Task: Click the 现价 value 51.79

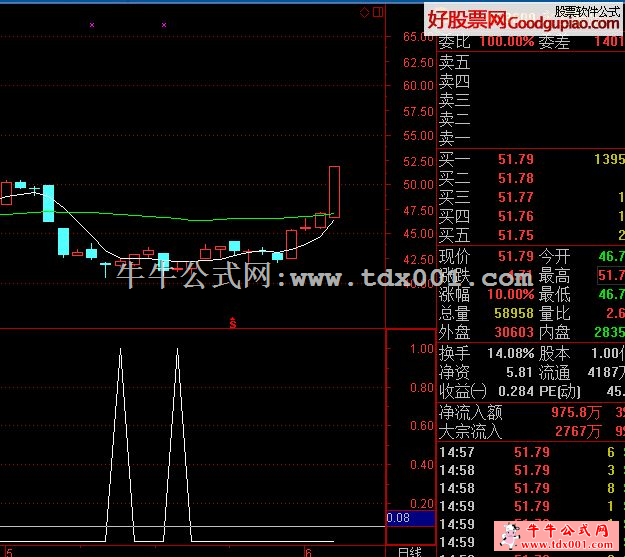Action: [515, 256]
